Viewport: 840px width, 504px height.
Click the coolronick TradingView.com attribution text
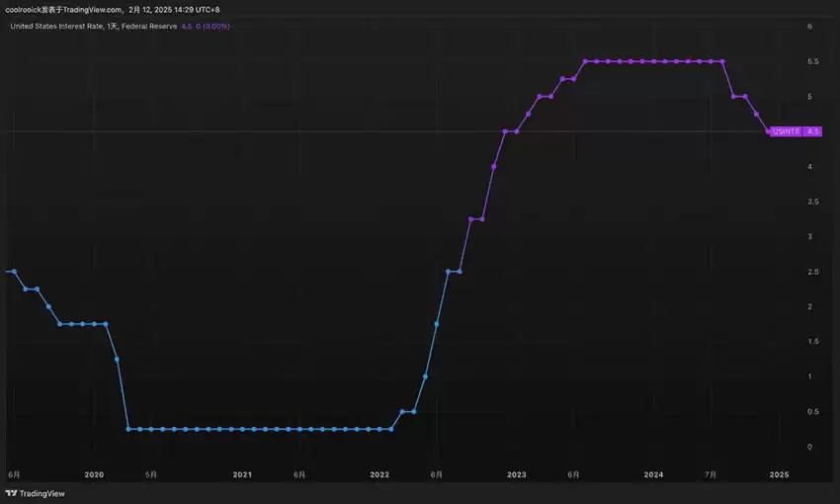click(65, 9)
